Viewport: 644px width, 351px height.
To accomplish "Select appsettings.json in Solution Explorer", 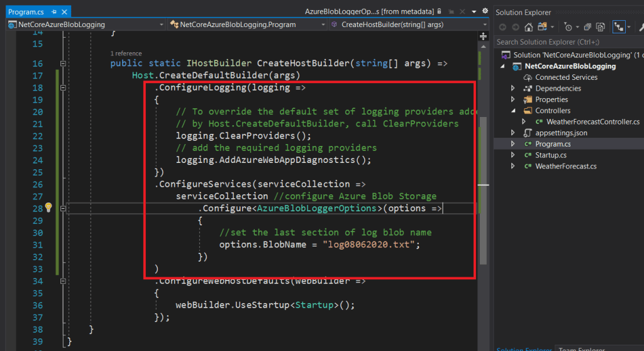I will pyautogui.click(x=561, y=133).
